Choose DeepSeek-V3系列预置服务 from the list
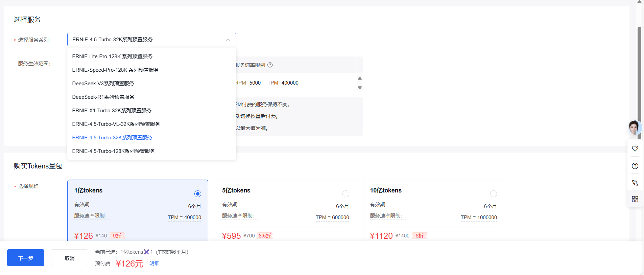 pyautogui.click(x=103, y=84)
